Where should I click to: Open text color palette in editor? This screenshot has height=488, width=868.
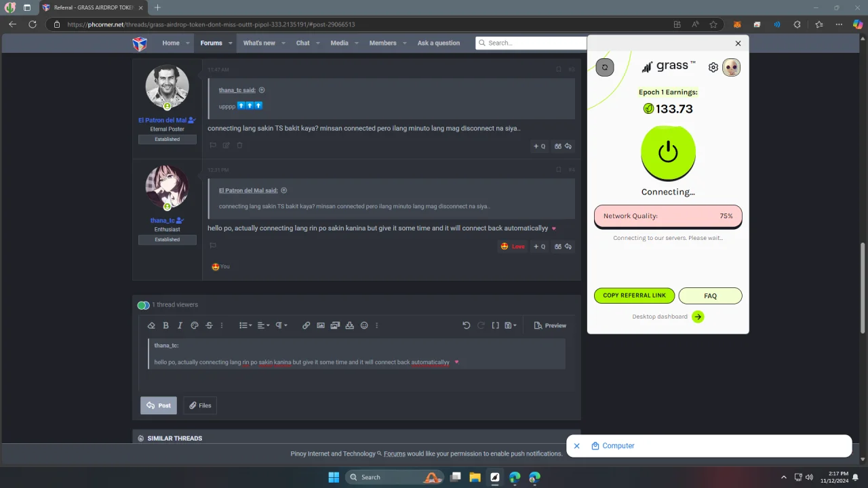point(195,325)
